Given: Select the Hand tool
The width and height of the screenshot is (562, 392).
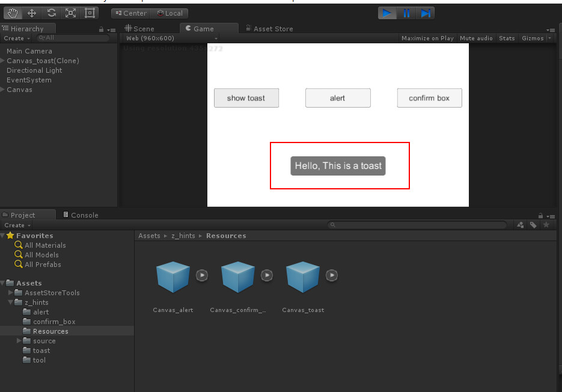Looking at the screenshot, I should coord(12,13).
